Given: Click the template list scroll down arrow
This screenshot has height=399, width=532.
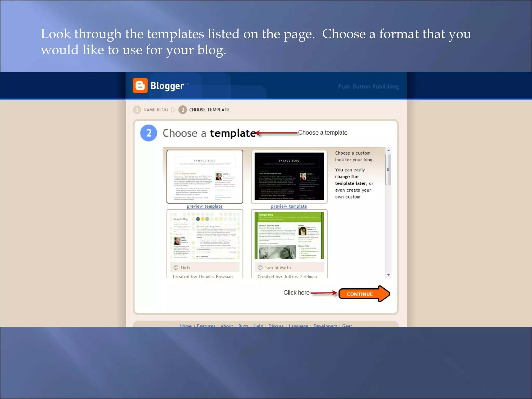Looking at the screenshot, I should coord(388,275).
